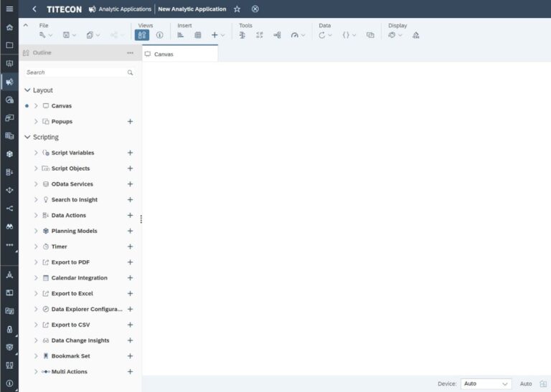Image resolution: width=551 pixels, height=392 pixels.
Task: Add a new Timer
Action: pyautogui.click(x=130, y=247)
